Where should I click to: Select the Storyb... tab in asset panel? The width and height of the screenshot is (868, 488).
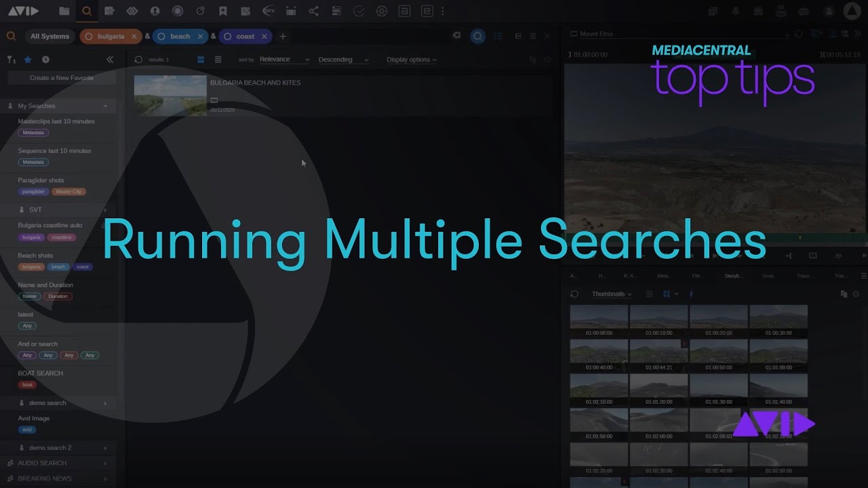tap(734, 276)
